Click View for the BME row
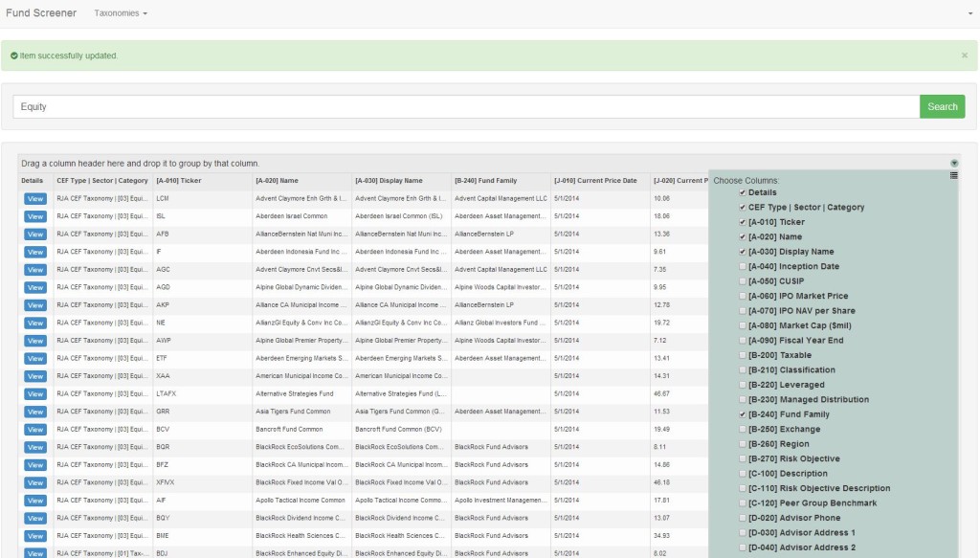The width and height of the screenshot is (980, 558). 35,536
